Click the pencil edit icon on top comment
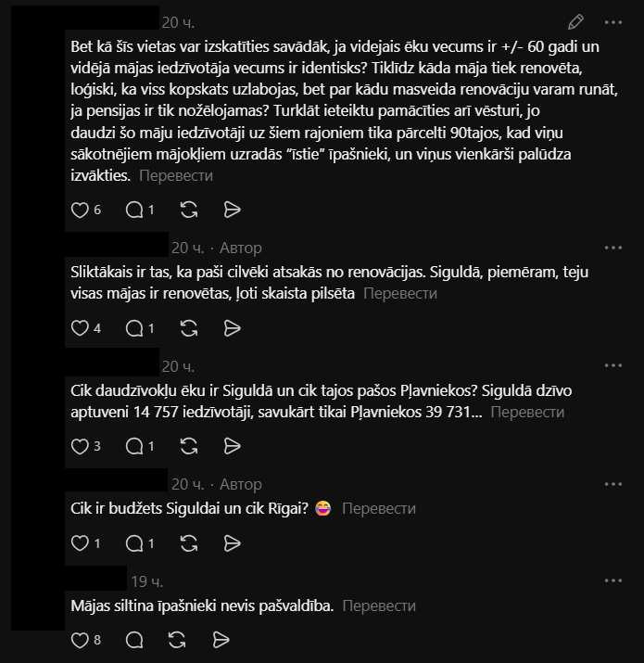This screenshot has width=644, height=663. tap(575, 22)
